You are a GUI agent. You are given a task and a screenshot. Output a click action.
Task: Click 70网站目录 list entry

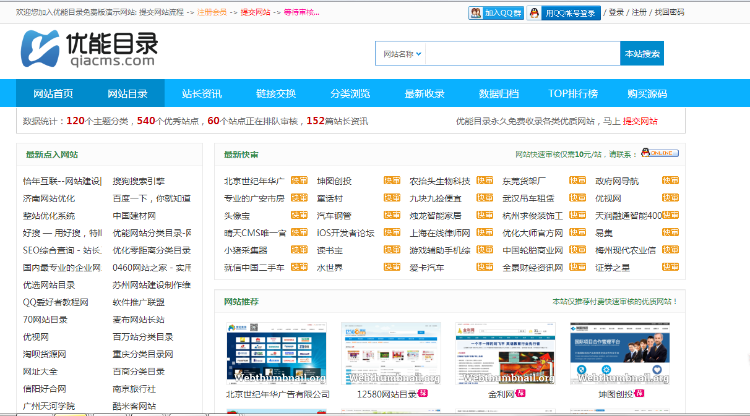45,319
